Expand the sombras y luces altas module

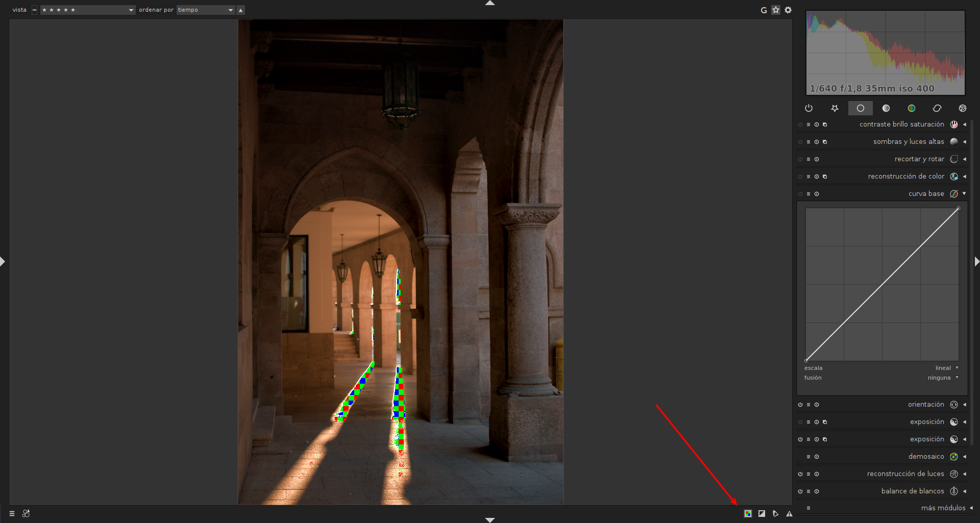point(965,142)
